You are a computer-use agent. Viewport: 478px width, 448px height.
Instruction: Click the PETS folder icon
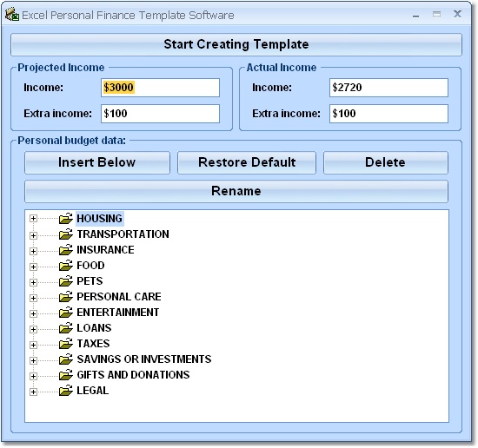[x=65, y=281]
